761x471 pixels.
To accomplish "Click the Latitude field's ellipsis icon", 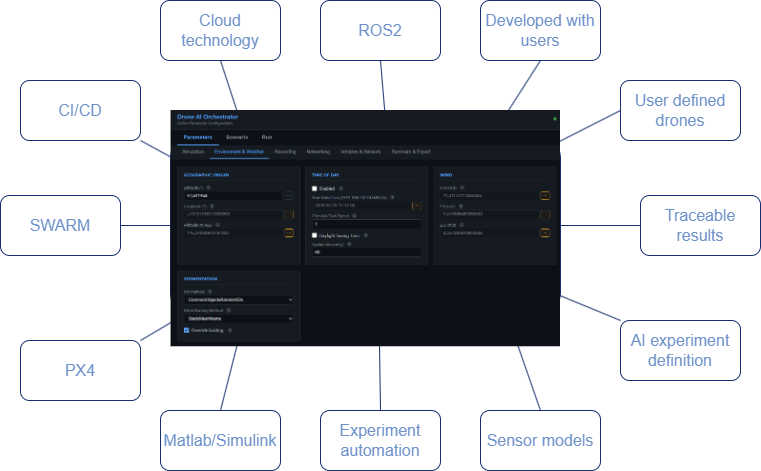I will 289,196.
